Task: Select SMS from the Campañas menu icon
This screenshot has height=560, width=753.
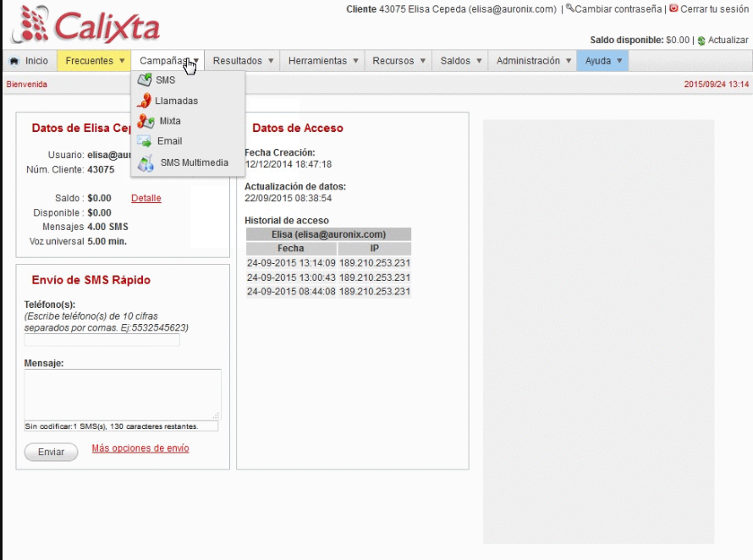Action: coord(146,81)
